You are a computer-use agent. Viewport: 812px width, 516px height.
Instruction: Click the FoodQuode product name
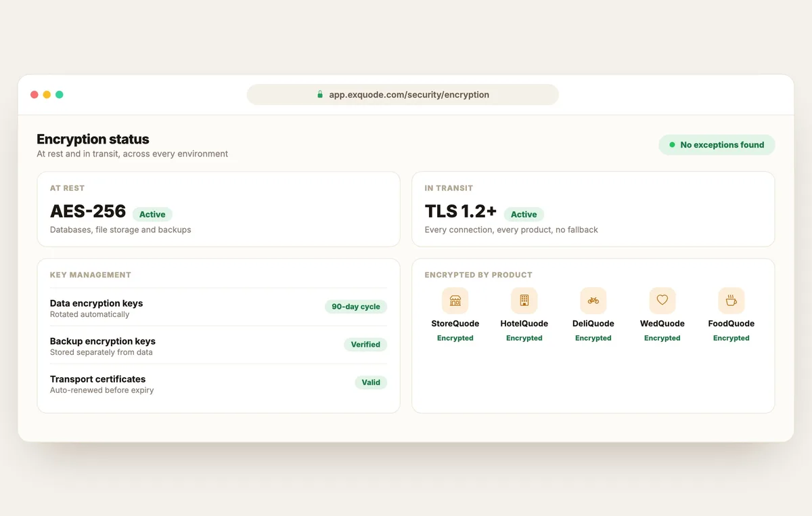[731, 324]
